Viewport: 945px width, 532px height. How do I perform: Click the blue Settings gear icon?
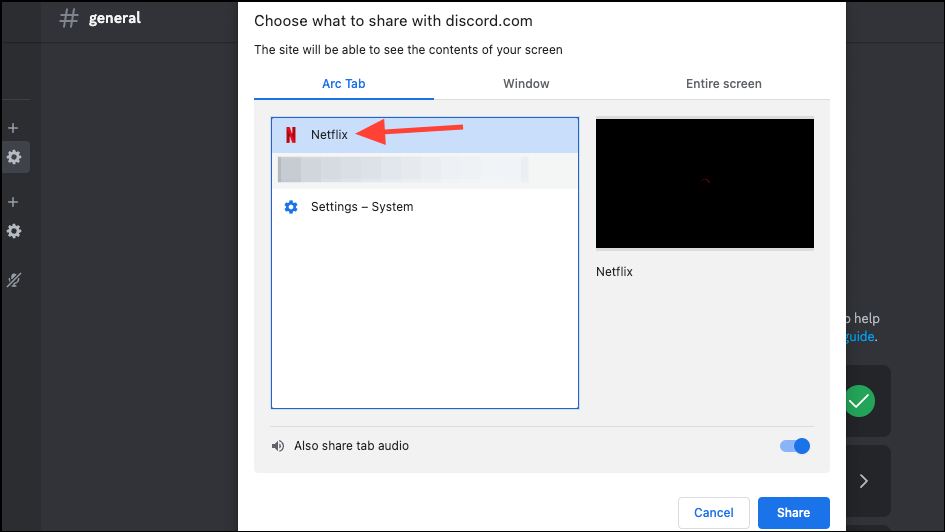pyautogui.click(x=291, y=207)
